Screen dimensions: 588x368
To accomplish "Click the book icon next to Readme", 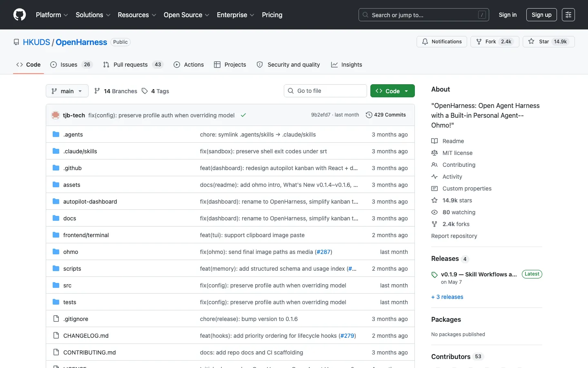I will click(434, 141).
